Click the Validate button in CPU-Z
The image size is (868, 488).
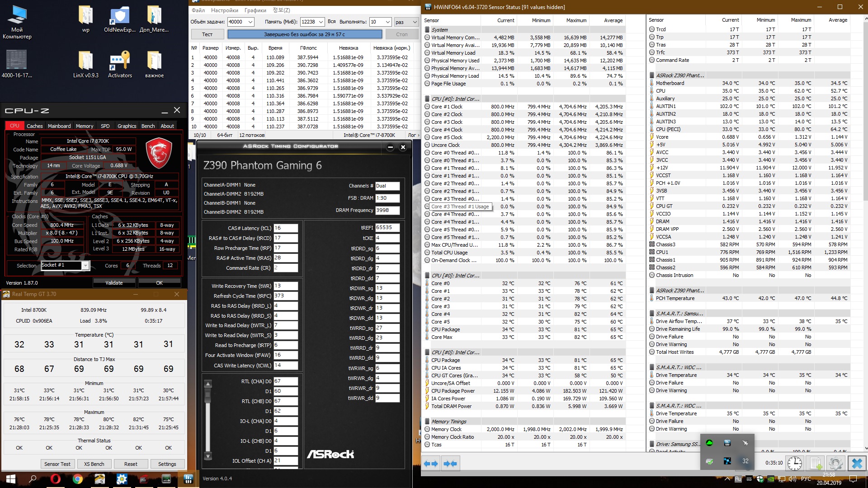[x=114, y=283]
